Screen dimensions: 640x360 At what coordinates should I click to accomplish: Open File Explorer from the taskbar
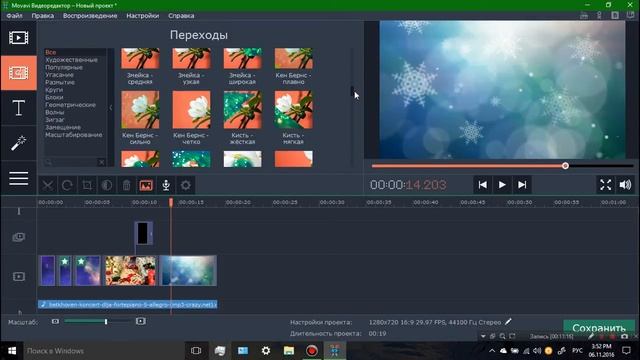289,351
